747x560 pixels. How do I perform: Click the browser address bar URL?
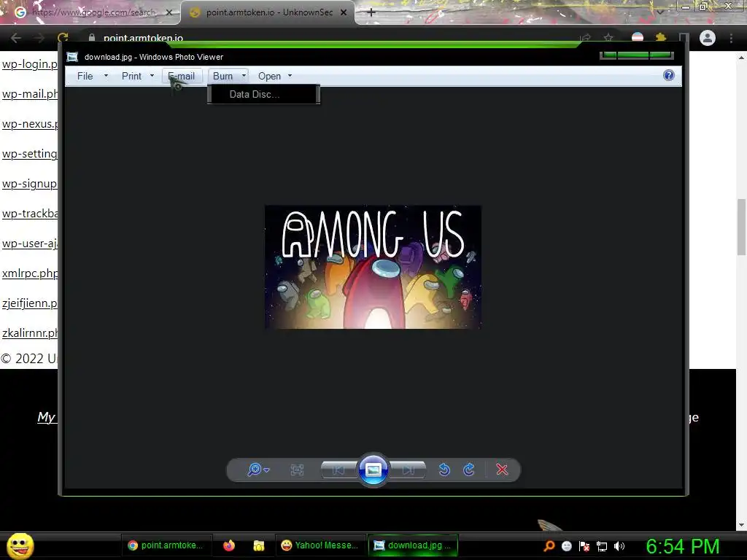click(144, 38)
